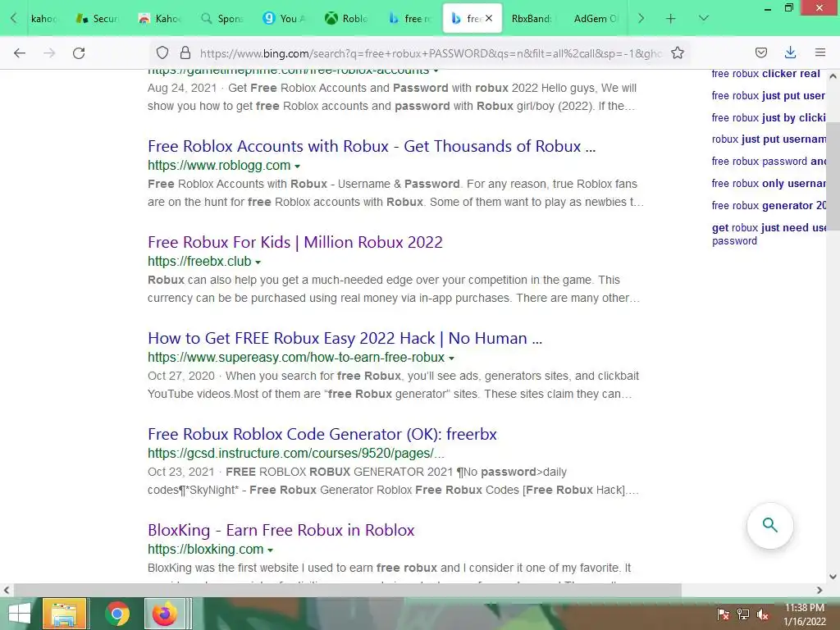Click the browser forward arrow
This screenshot has height=630, width=840.
tap(49, 53)
